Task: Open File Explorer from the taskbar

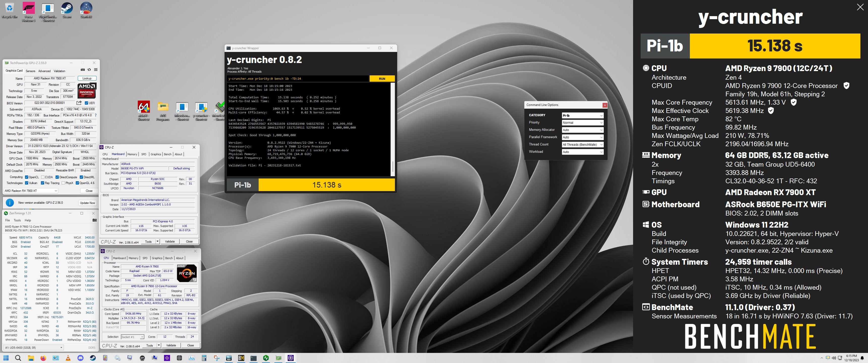Action: pyautogui.click(x=31, y=358)
